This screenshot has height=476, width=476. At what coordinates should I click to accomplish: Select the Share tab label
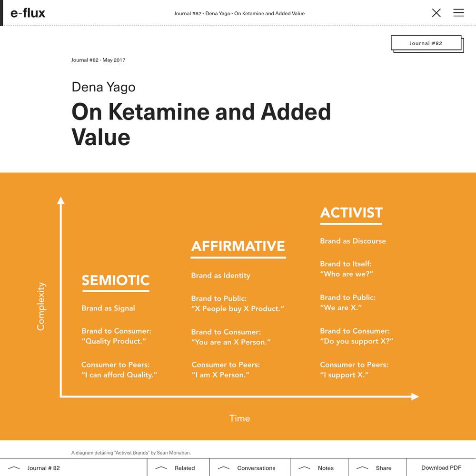[x=384, y=468]
